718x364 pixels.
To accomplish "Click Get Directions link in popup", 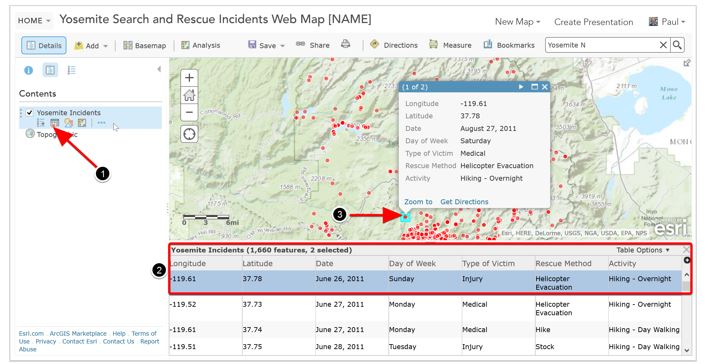I will (x=464, y=202).
